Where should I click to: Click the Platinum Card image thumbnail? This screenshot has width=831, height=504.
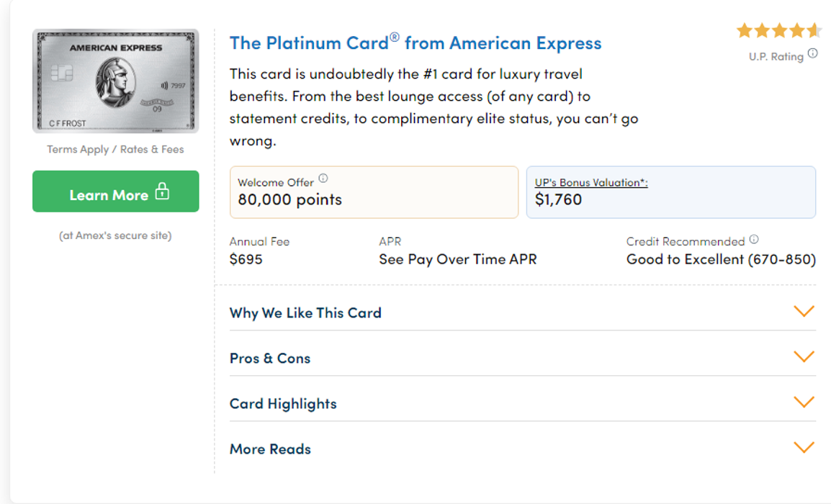(115, 81)
